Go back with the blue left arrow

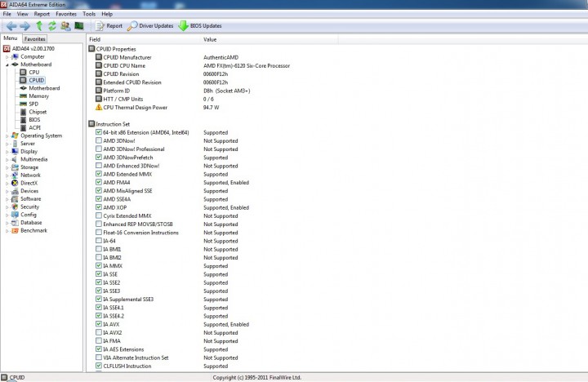click(x=11, y=26)
